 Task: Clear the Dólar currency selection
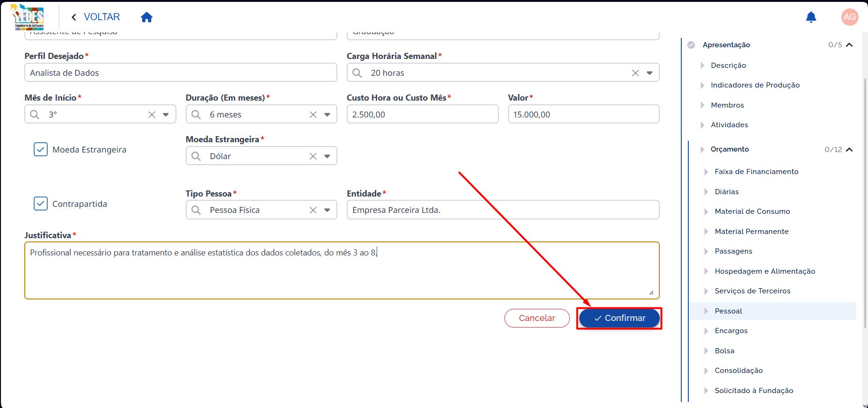[x=313, y=156]
